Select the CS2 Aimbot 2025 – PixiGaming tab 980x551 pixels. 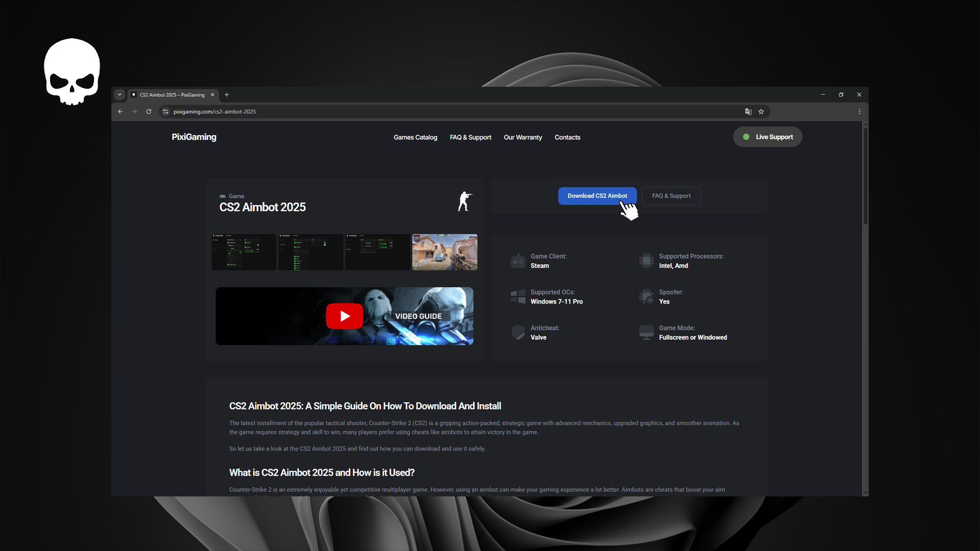[173, 95]
